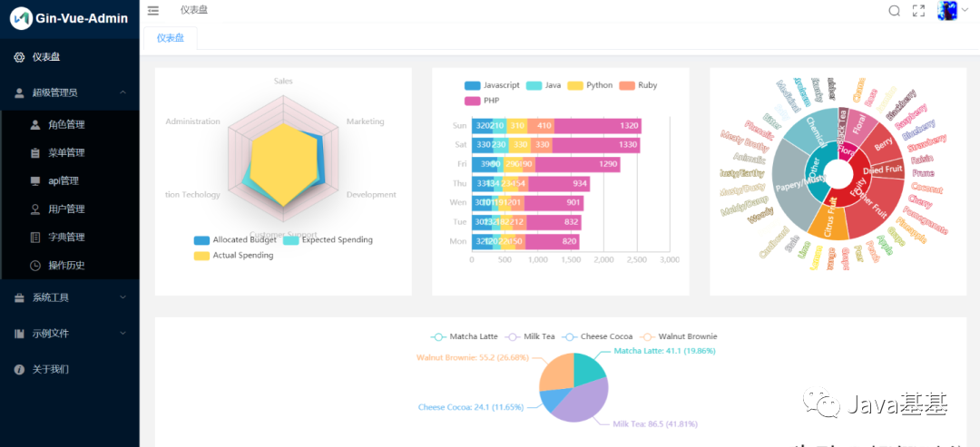Toggle Milk Tea legend in pie chart
The image size is (980, 447).
pyautogui.click(x=530, y=336)
